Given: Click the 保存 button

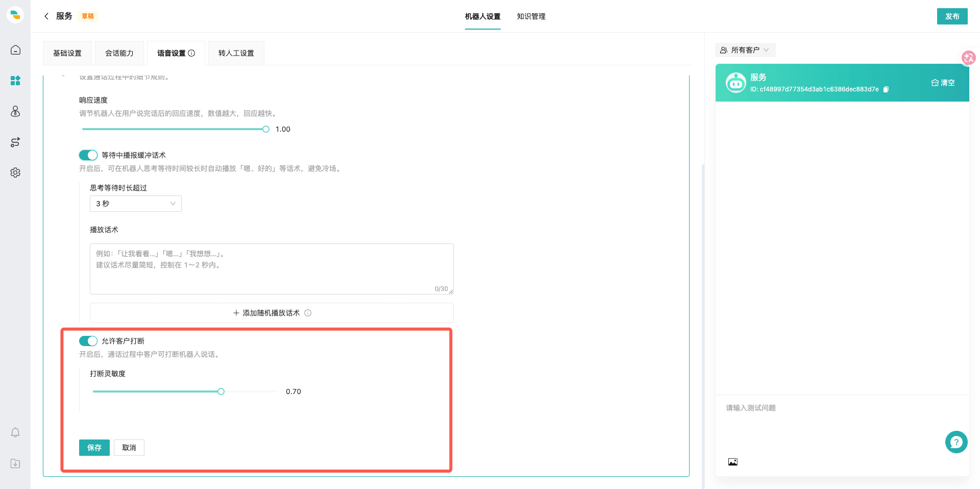Looking at the screenshot, I should (x=94, y=448).
